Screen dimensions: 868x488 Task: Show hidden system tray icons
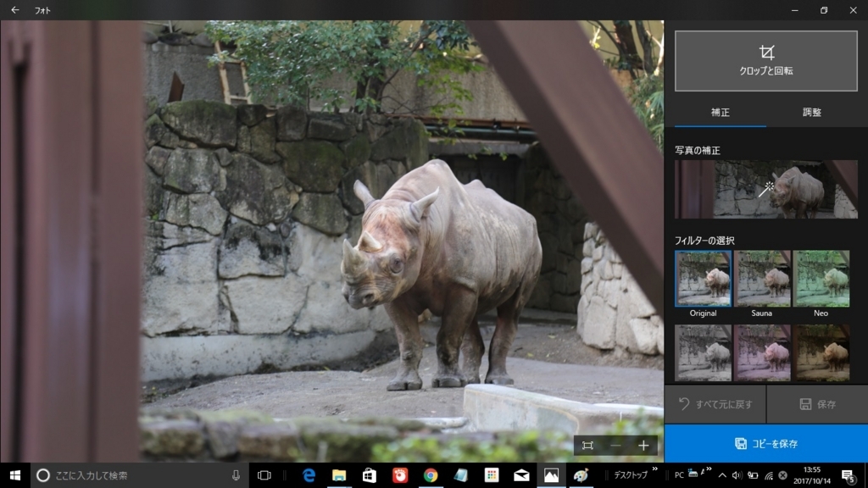(722, 475)
